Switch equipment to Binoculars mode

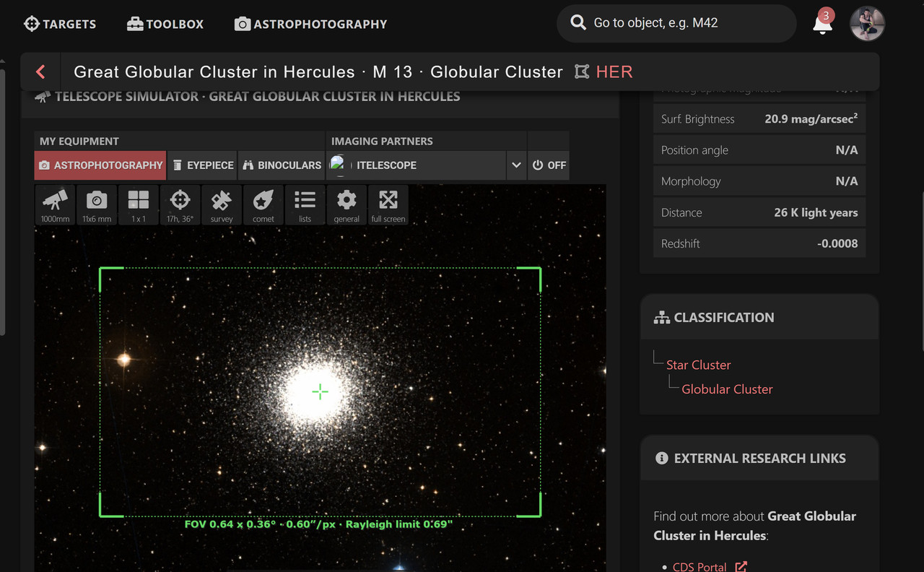point(281,165)
